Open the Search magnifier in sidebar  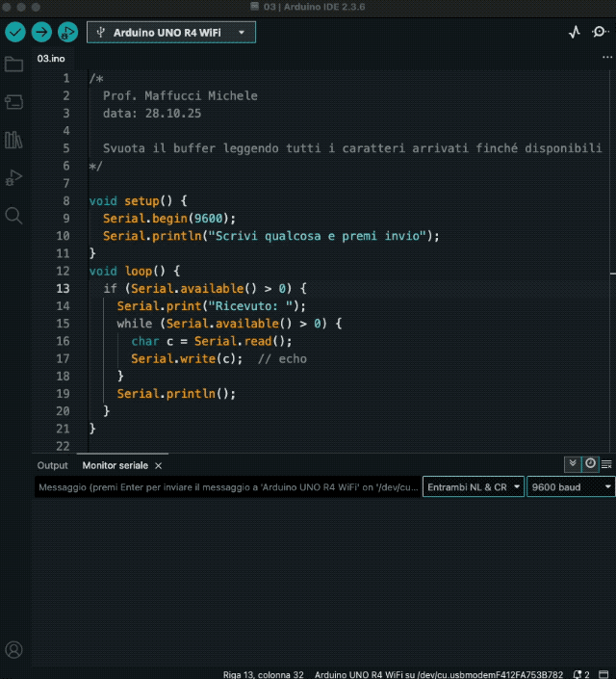tap(13, 215)
